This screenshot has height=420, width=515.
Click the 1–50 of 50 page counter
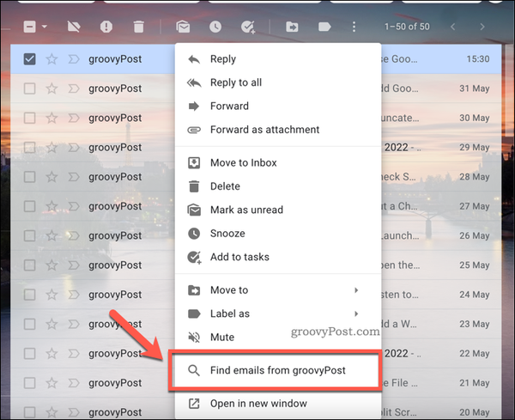[407, 27]
